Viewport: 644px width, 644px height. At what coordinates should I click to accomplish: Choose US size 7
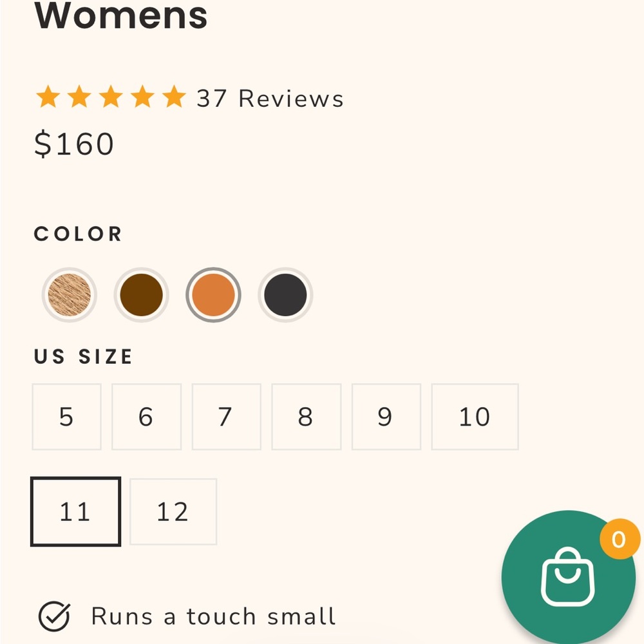pos(226,417)
